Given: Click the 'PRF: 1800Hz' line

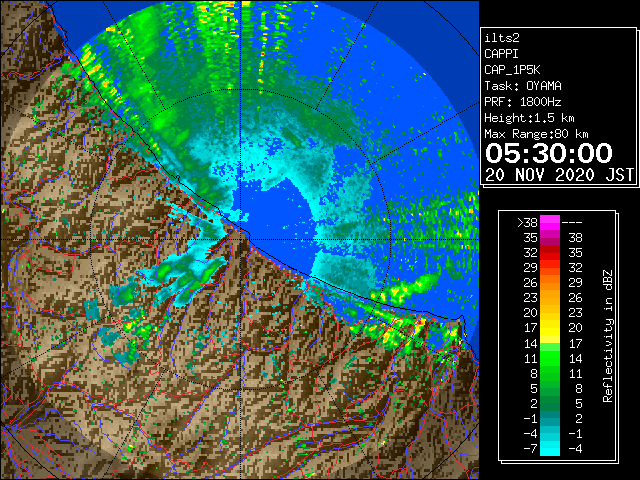Looking at the screenshot, I should (523, 102).
